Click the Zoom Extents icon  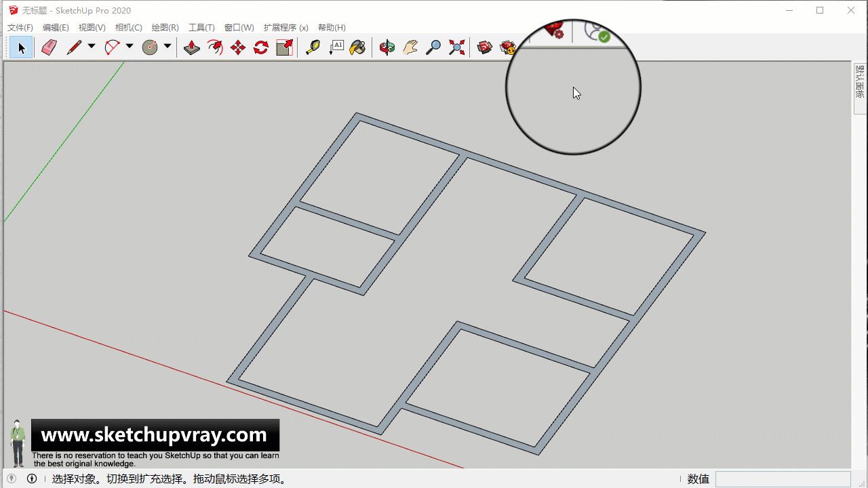click(x=457, y=47)
